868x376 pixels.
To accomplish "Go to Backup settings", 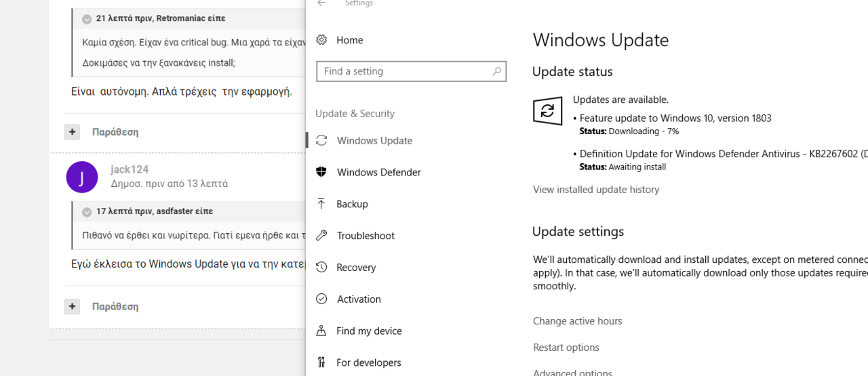I will [x=352, y=204].
